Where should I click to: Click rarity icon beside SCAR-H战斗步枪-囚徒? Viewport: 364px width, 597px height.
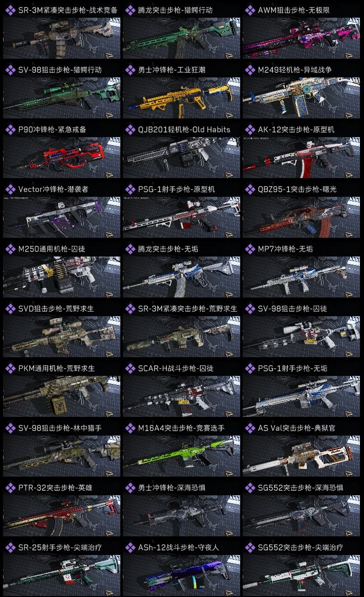(130, 368)
